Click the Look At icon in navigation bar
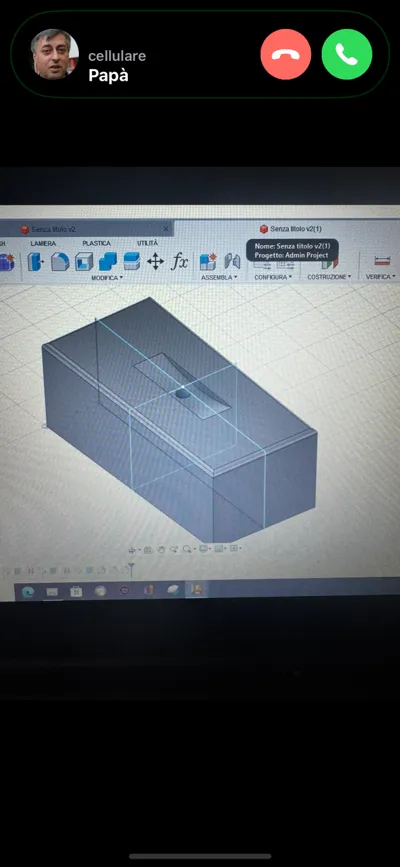Viewport: 400px width, 867px height. pyautogui.click(x=148, y=549)
